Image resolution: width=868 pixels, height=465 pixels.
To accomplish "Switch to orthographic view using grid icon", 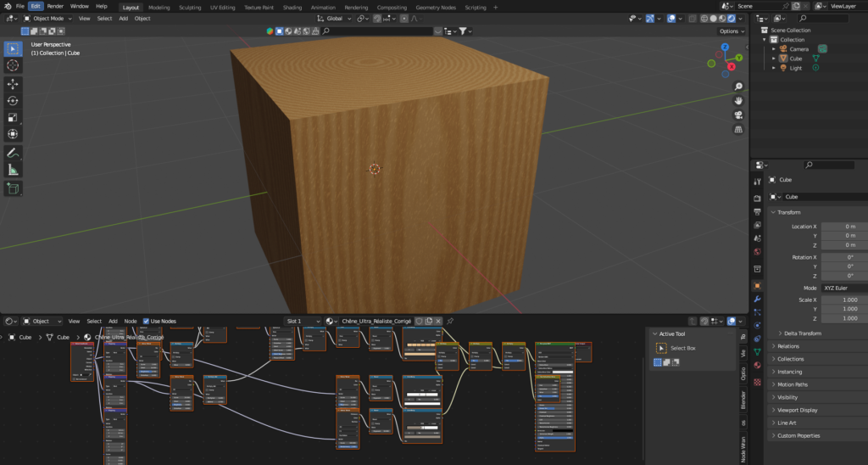I will pyautogui.click(x=738, y=130).
